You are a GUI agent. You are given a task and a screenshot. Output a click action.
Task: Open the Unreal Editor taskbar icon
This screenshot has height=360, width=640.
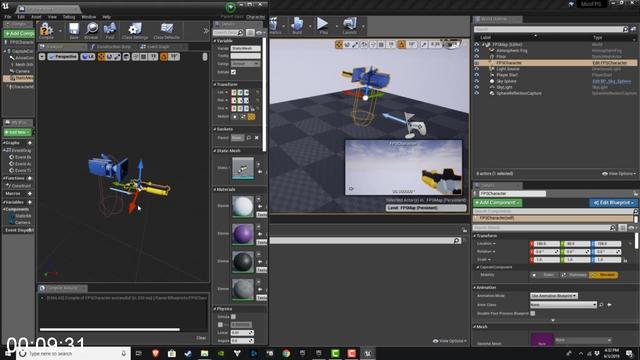click(x=368, y=353)
